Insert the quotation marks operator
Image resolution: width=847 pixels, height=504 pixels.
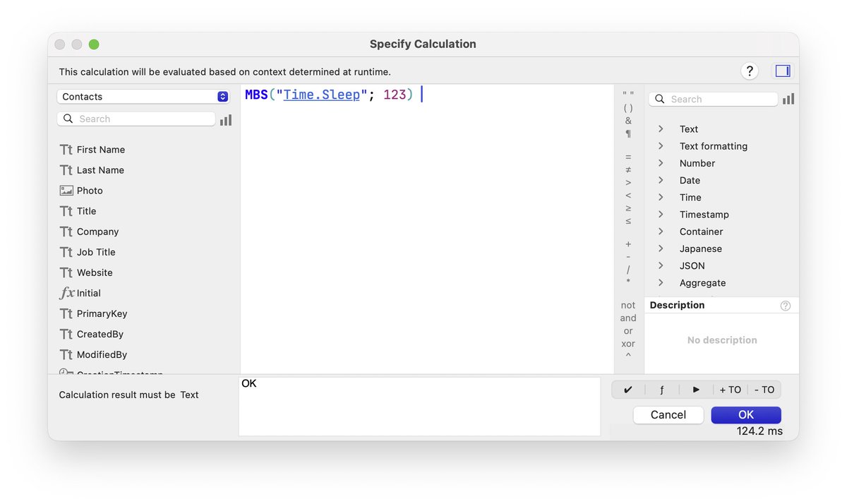coord(628,95)
